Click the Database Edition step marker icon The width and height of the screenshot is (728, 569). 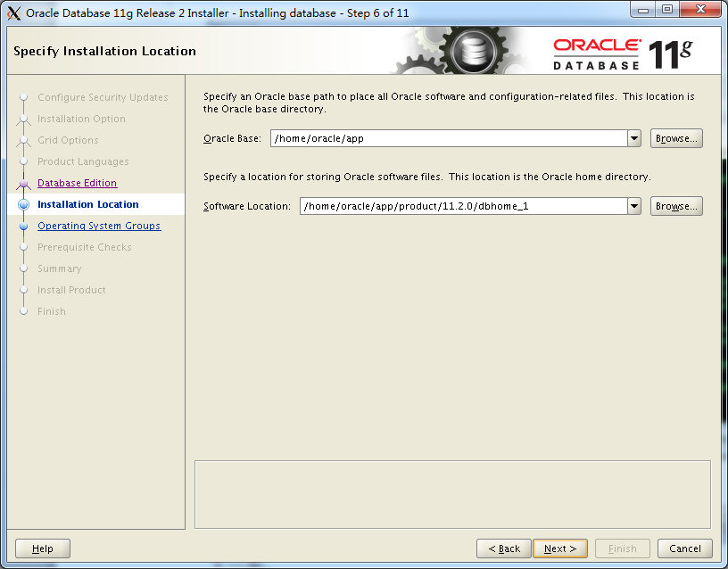click(24, 184)
